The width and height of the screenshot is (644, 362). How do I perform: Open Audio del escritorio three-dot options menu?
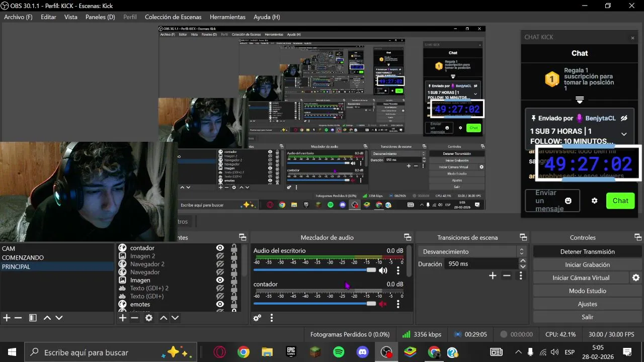point(398,270)
